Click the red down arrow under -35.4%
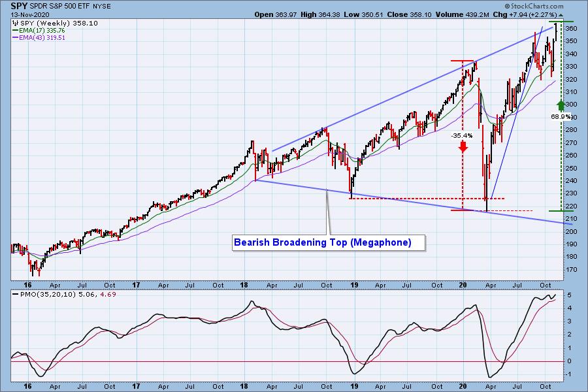Image resolution: width=588 pixels, height=392 pixels. [463, 146]
